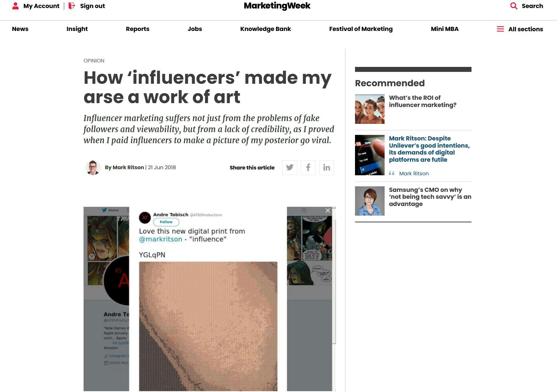Open the News menu item
This screenshot has width=557, height=392.
20,29
